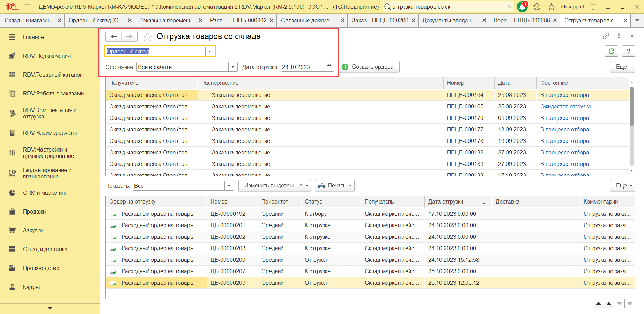Viewport: 644px width, 314px height.
Task: Add form to favorites with star icon
Action: click(147, 37)
